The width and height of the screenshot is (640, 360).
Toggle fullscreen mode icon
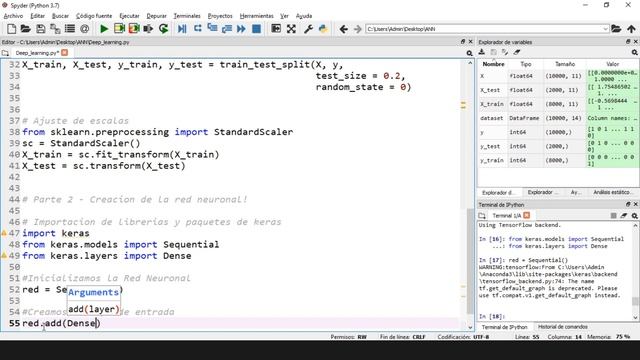pyautogui.click(x=291, y=29)
